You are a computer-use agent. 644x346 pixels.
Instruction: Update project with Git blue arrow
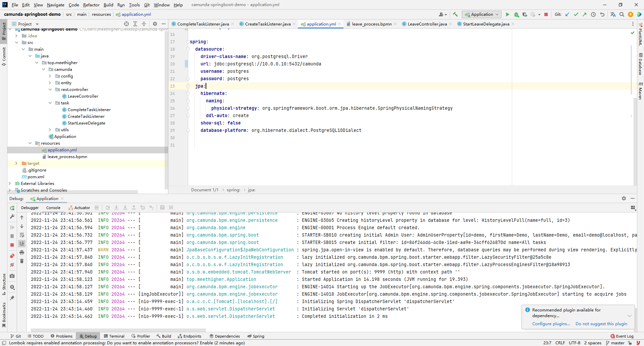(x=567, y=14)
